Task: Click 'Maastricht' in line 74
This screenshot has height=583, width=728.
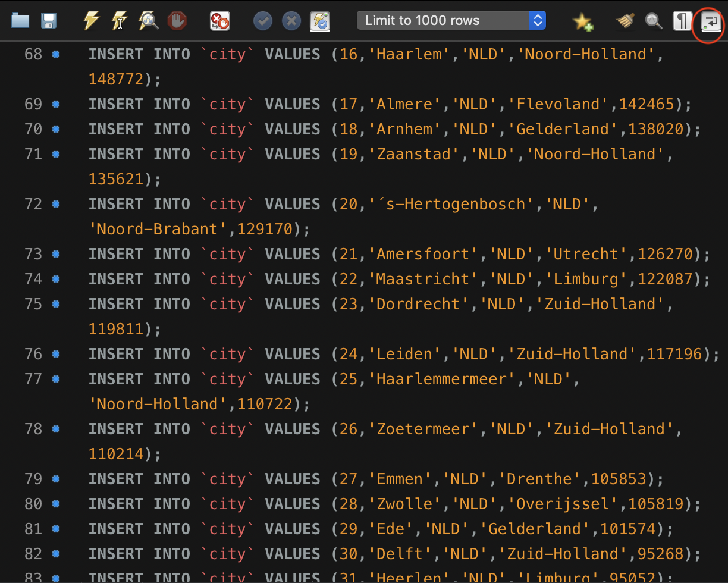Action: click(x=422, y=279)
